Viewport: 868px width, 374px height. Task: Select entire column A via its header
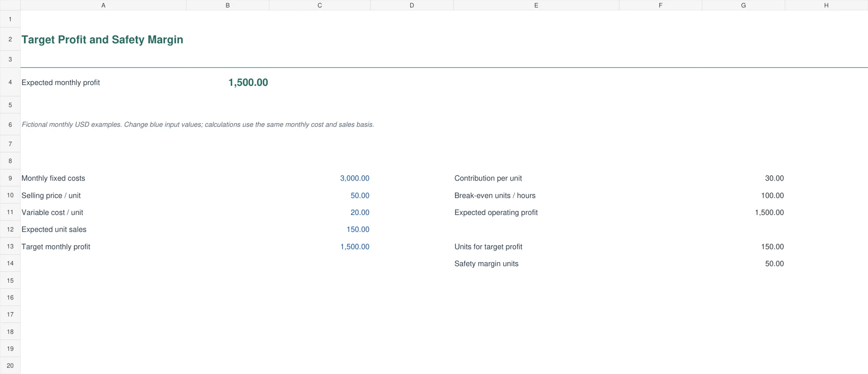pos(103,5)
